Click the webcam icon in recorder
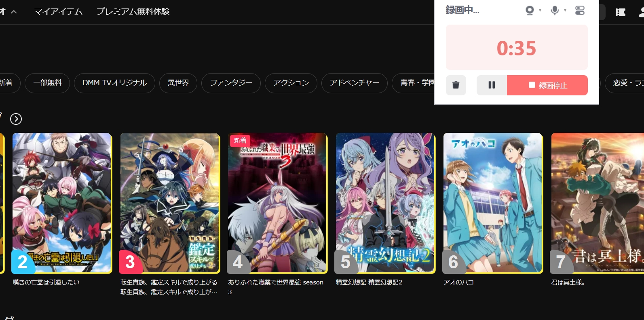The image size is (644, 320). point(530,11)
